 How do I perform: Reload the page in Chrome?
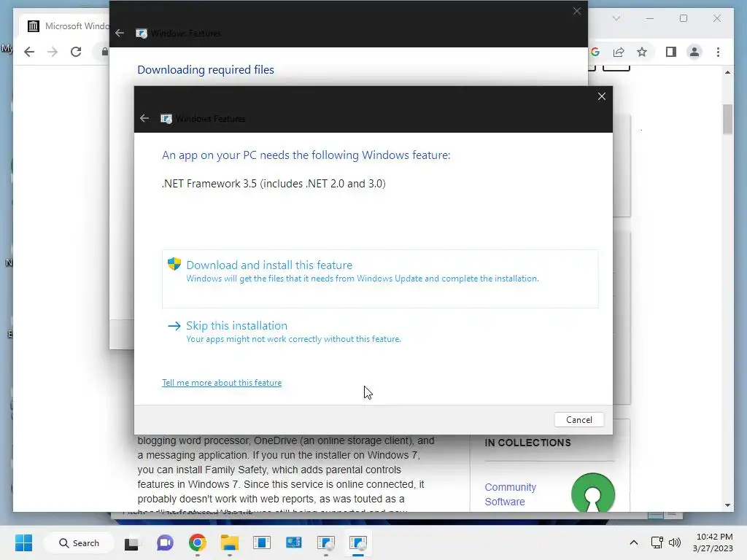pos(76,52)
